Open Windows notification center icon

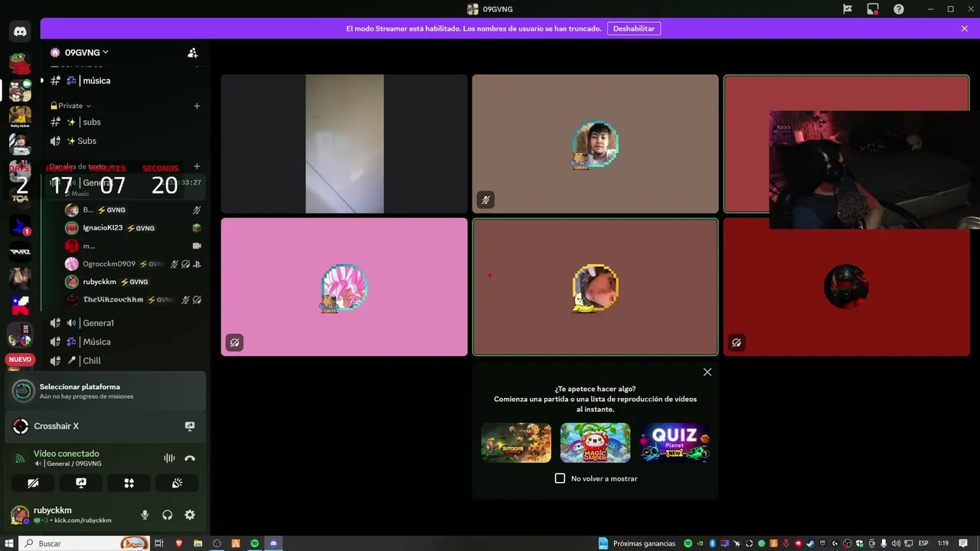click(x=964, y=543)
